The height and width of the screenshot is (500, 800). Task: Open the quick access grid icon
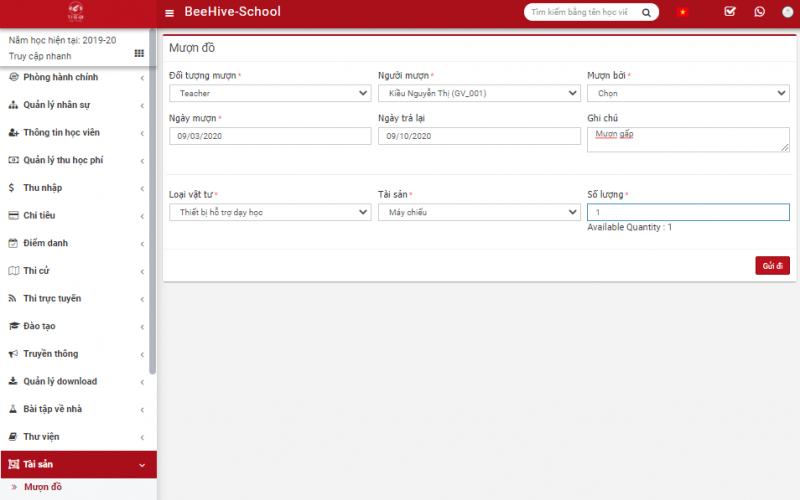coord(139,53)
